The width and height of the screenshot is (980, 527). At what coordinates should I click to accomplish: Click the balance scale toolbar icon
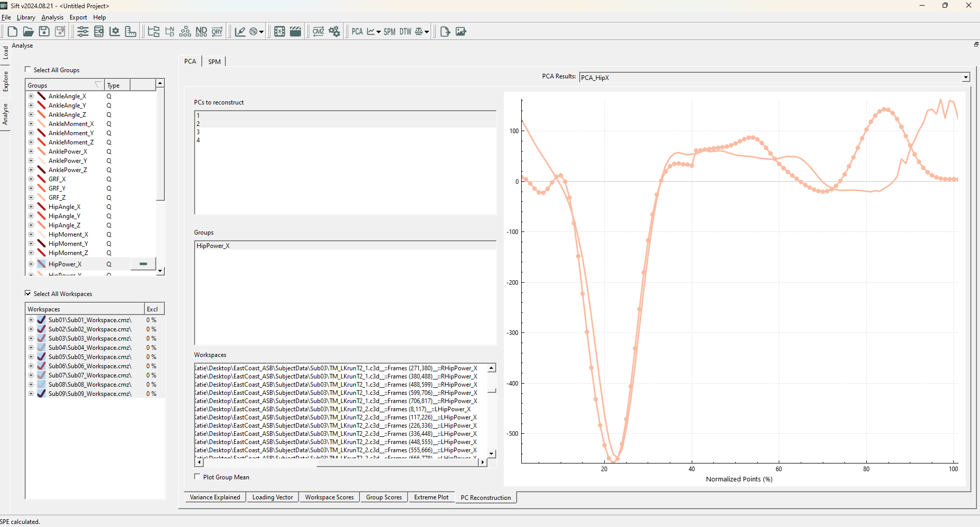click(x=419, y=31)
